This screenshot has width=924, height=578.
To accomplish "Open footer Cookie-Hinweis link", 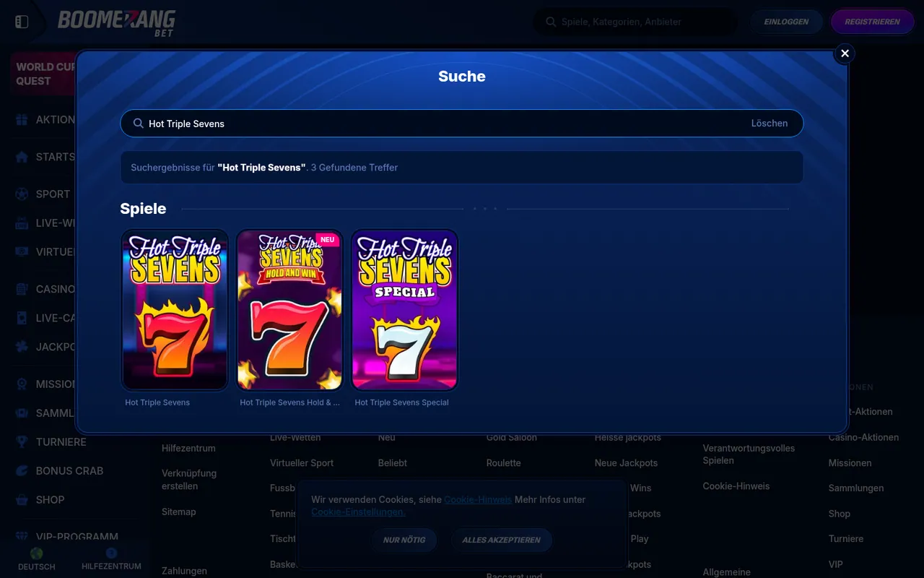I will tap(736, 486).
